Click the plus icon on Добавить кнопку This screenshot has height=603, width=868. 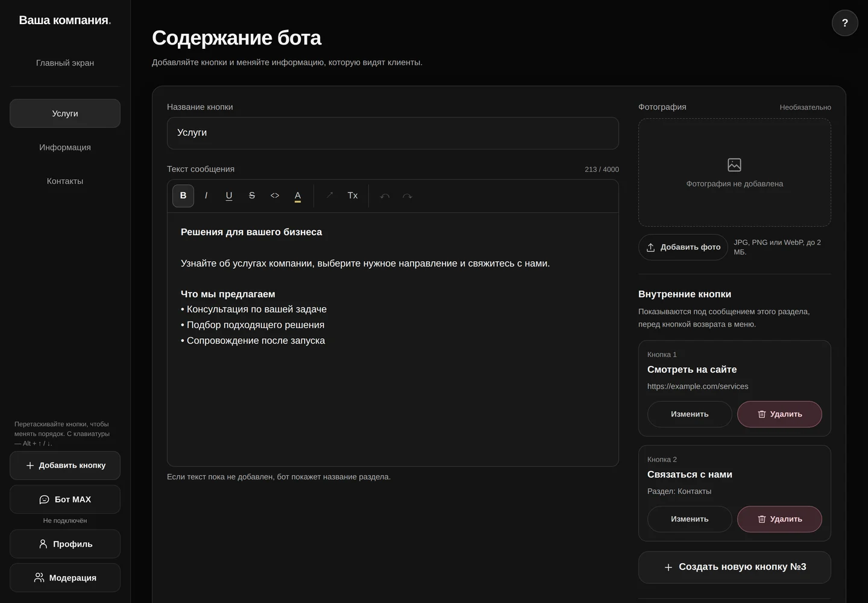(x=30, y=466)
